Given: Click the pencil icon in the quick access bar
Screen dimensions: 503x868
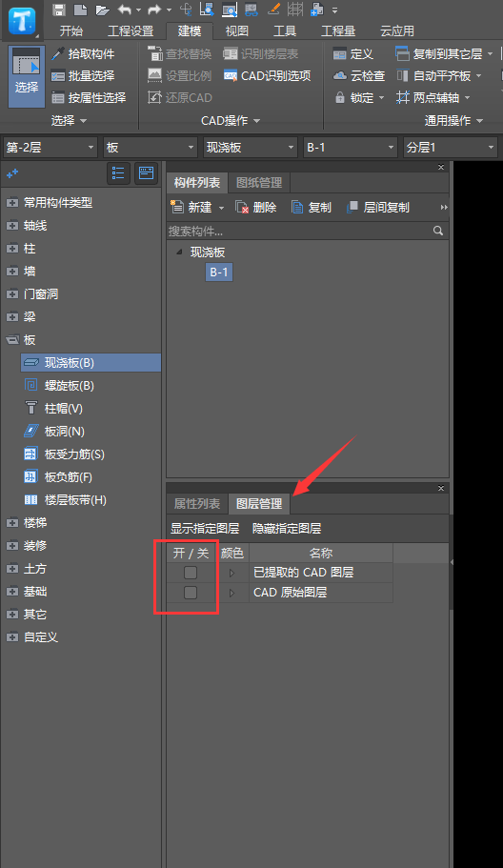Looking at the screenshot, I should (273, 9).
